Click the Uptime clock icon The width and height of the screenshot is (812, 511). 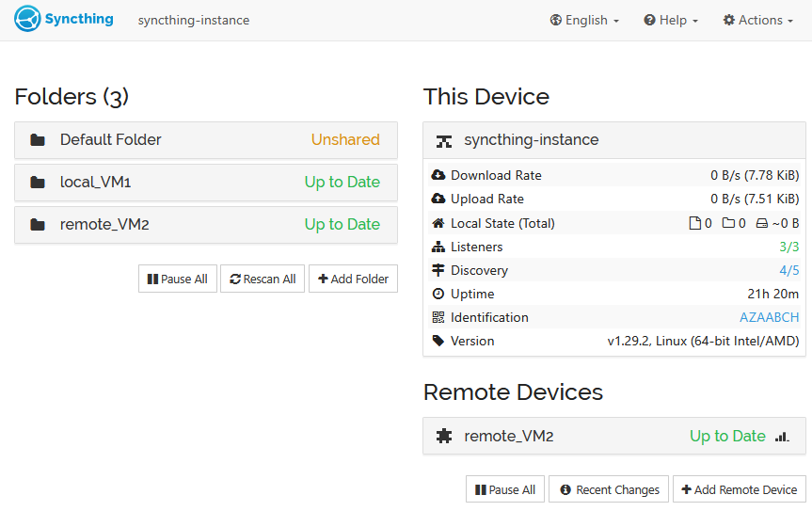pos(438,294)
